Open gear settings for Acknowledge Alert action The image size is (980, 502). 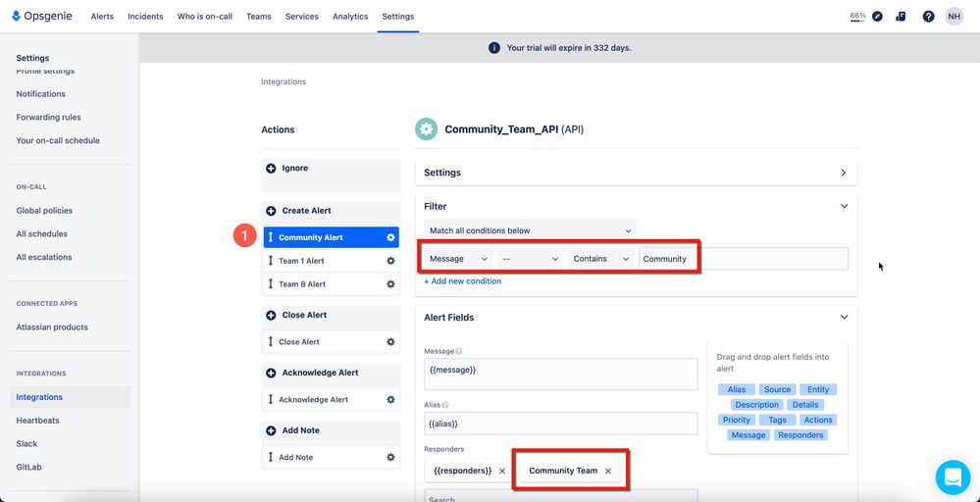point(390,400)
